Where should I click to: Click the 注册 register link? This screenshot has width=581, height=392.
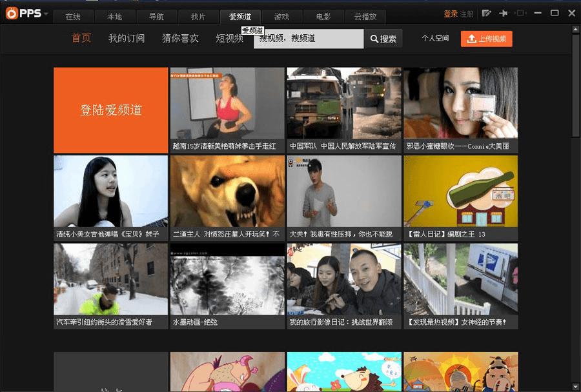(467, 14)
